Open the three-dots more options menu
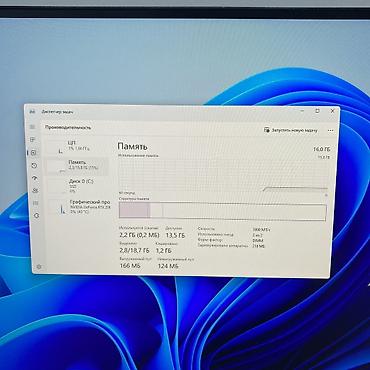 [330, 131]
